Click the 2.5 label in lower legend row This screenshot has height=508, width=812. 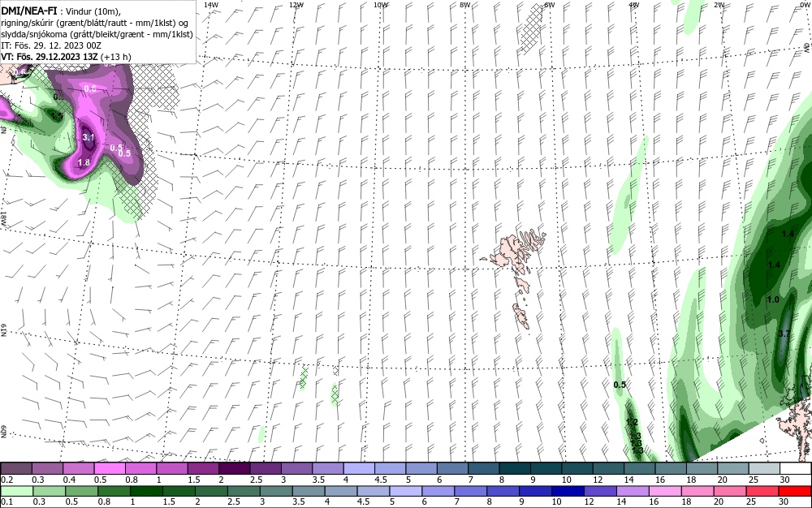coord(234,502)
